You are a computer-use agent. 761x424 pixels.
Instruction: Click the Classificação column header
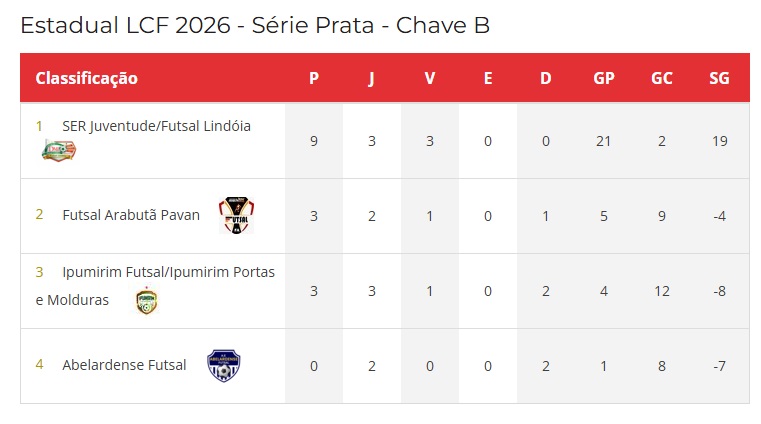(x=87, y=78)
